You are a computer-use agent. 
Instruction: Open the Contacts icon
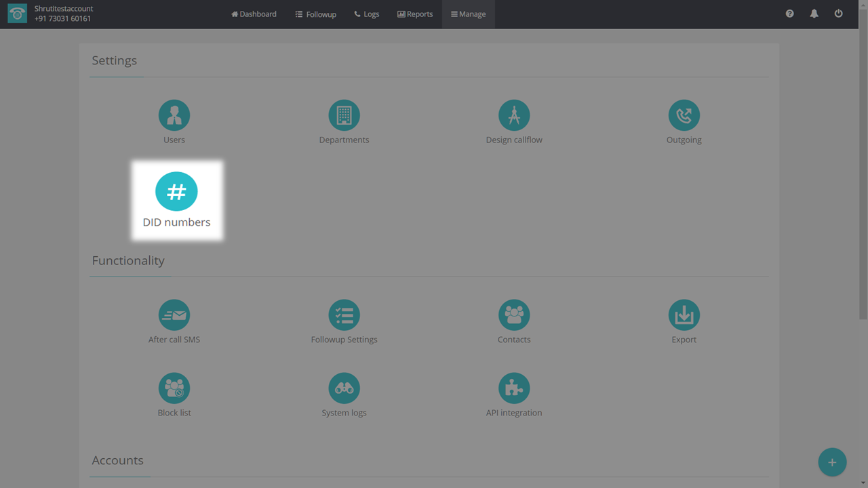tap(514, 315)
